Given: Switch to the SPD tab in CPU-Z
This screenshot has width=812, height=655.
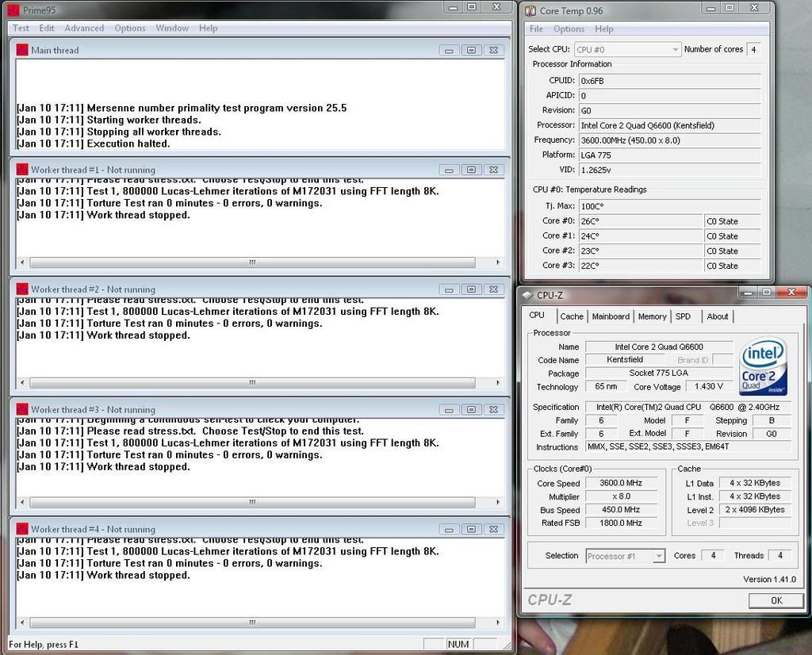Looking at the screenshot, I should tap(683, 316).
